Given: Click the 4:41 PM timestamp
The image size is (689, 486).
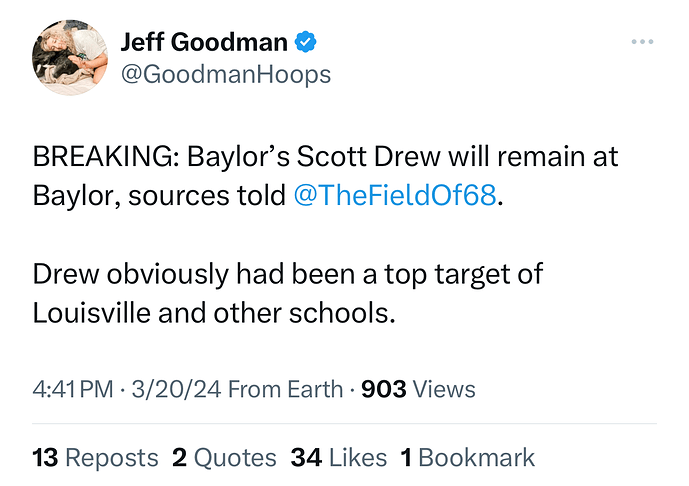Looking at the screenshot, I should tap(74, 389).
